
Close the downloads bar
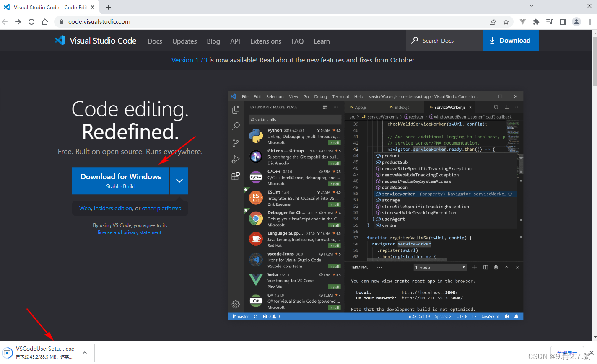[x=591, y=353]
